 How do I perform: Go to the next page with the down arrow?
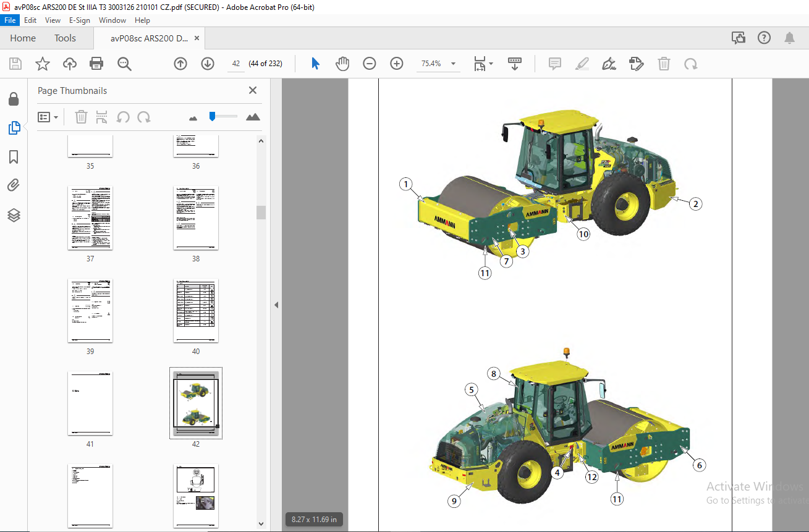click(208, 64)
